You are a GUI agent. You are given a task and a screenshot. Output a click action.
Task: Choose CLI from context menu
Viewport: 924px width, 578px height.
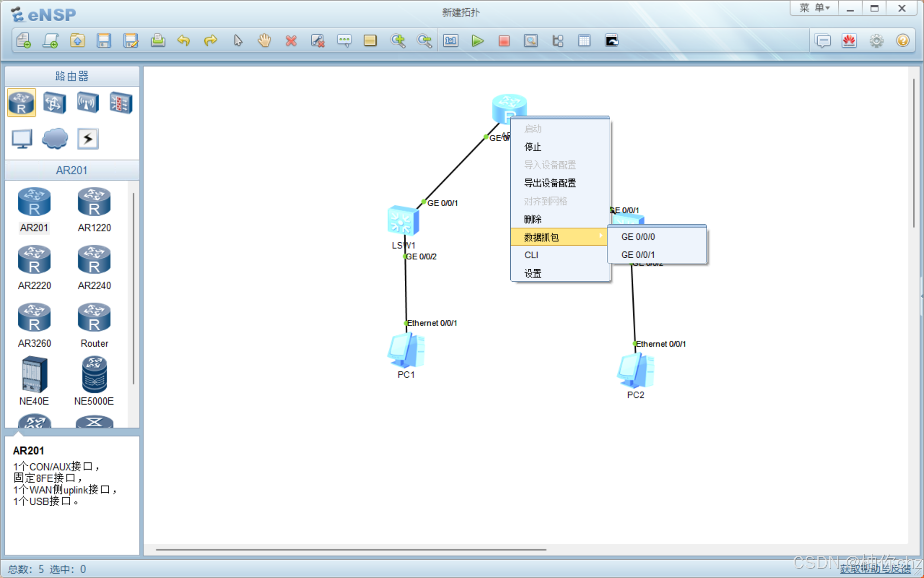(x=531, y=255)
